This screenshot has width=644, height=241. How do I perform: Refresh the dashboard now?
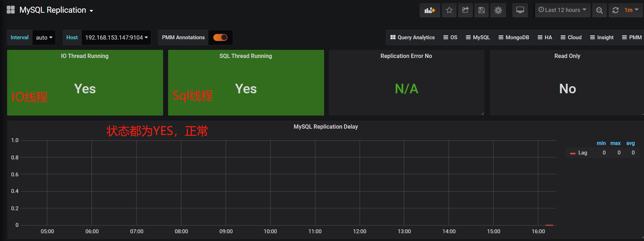[x=615, y=10]
